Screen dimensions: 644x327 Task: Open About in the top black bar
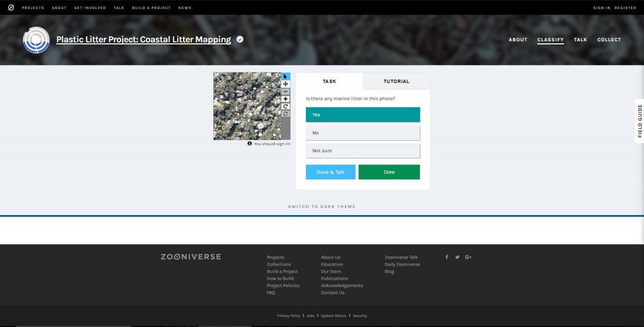pos(59,8)
